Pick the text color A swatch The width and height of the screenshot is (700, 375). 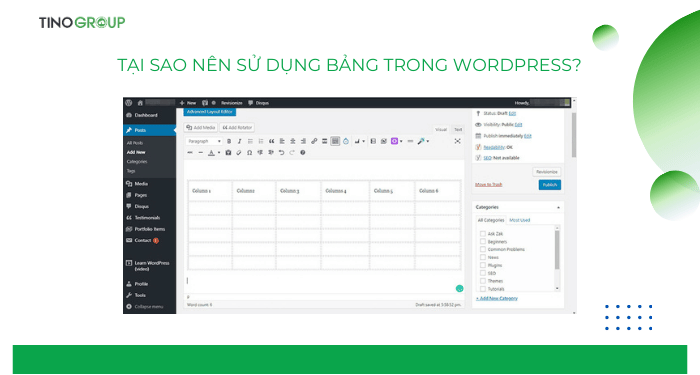[212, 153]
